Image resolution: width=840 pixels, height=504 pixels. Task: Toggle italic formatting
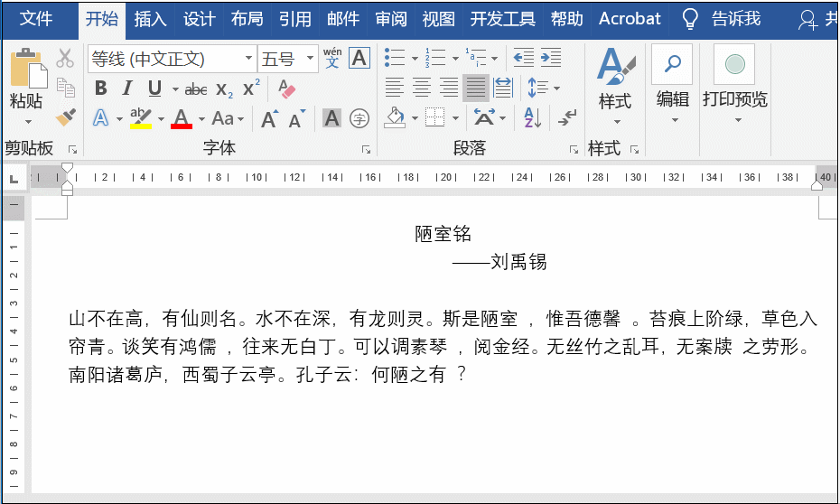(127, 89)
